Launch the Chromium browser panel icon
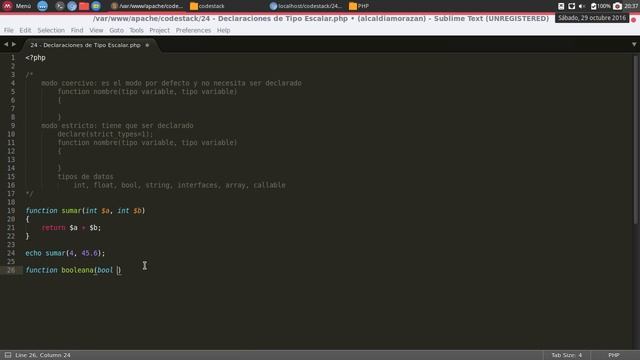Image resolution: width=640 pixels, height=360 pixels. 72,6
